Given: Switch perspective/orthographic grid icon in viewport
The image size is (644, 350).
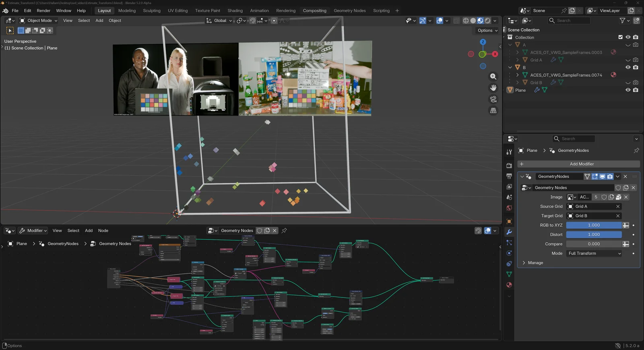Looking at the screenshot, I should (493, 111).
